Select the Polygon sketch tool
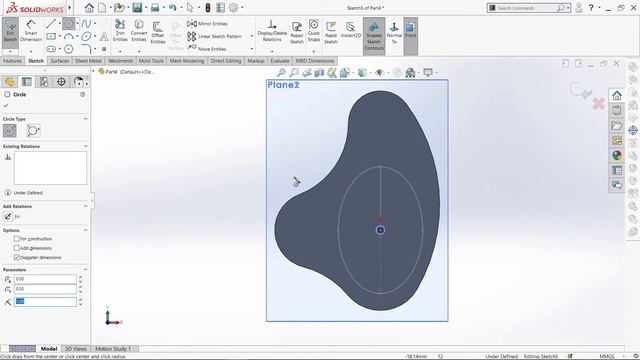 (x=69, y=49)
